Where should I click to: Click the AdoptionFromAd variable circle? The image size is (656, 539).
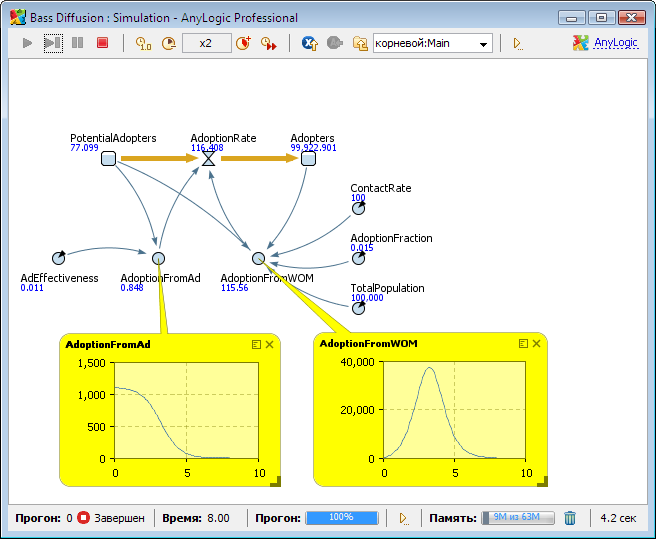pyautogui.click(x=158, y=258)
